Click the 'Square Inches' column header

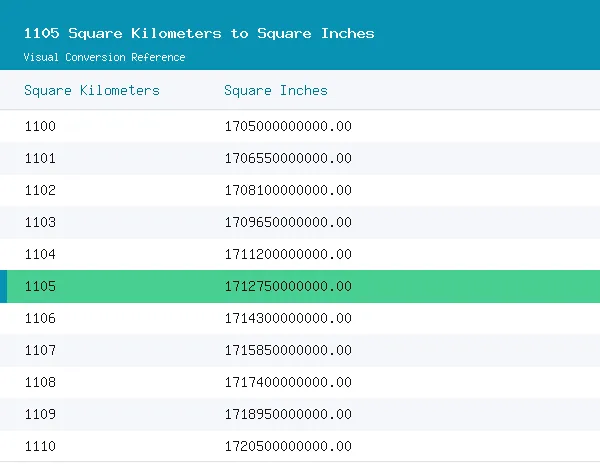(x=276, y=90)
